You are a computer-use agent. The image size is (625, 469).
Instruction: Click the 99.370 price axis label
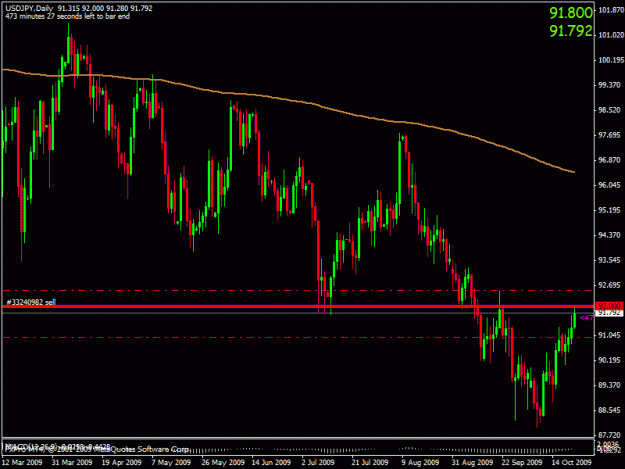(x=611, y=85)
